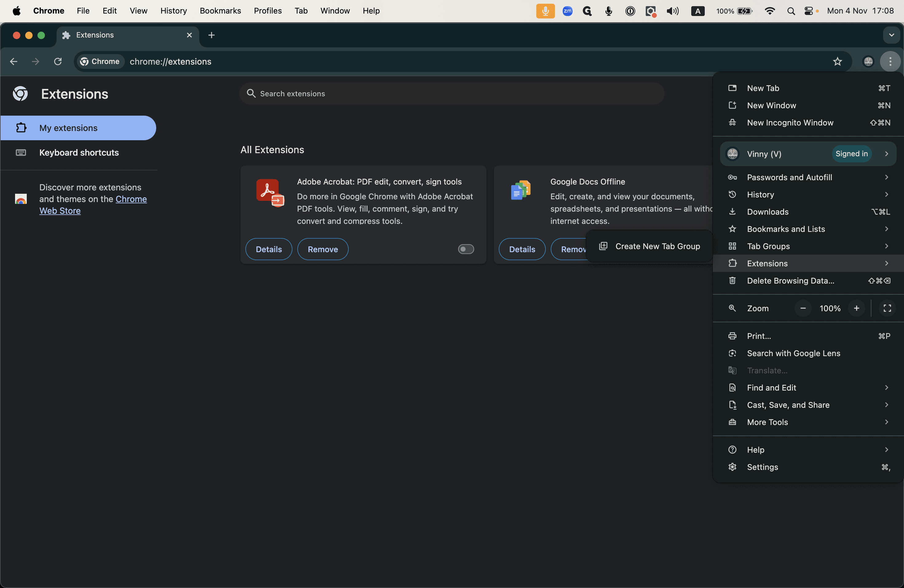This screenshot has height=588, width=904.
Task: Open the volume control in the menu bar
Action: pyautogui.click(x=673, y=11)
